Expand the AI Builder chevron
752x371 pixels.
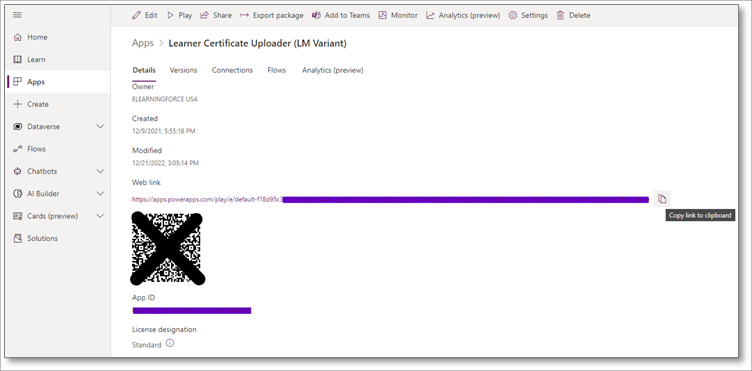coord(100,194)
